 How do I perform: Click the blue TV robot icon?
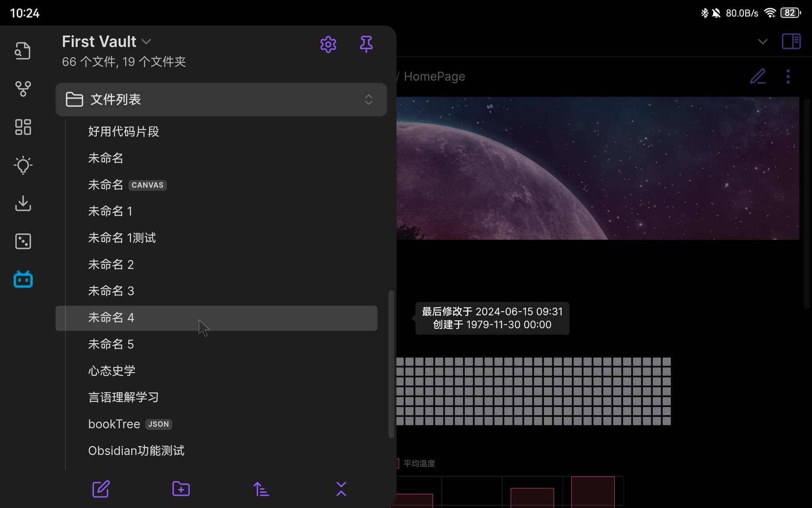(x=23, y=279)
